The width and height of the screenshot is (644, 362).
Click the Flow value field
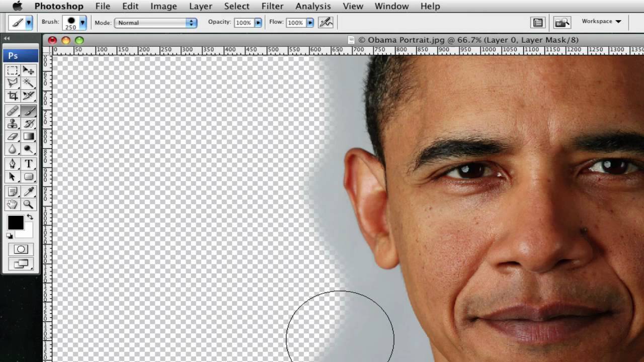(295, 23)
